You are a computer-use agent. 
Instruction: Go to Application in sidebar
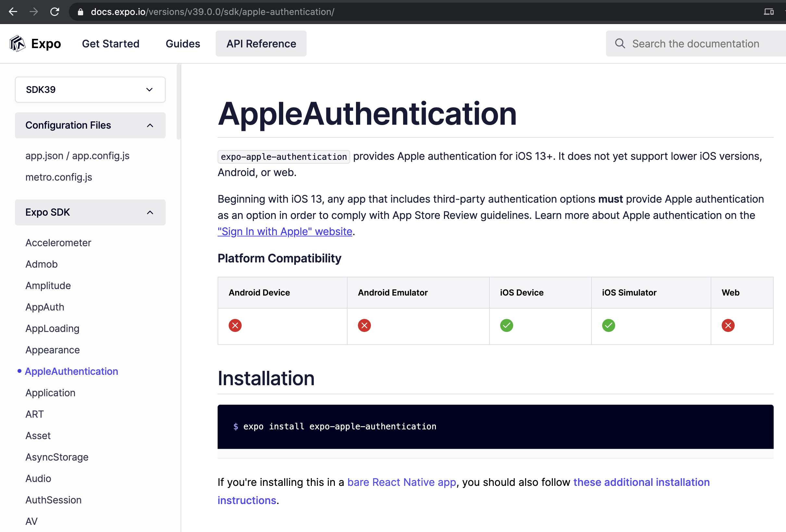click(50, 393)
